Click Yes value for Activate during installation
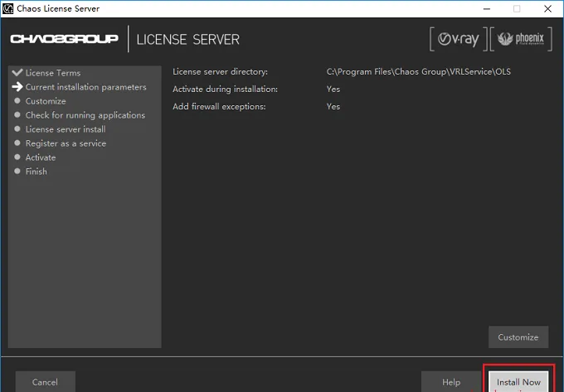This screenshot has width=564, height=392. point(333,90)
